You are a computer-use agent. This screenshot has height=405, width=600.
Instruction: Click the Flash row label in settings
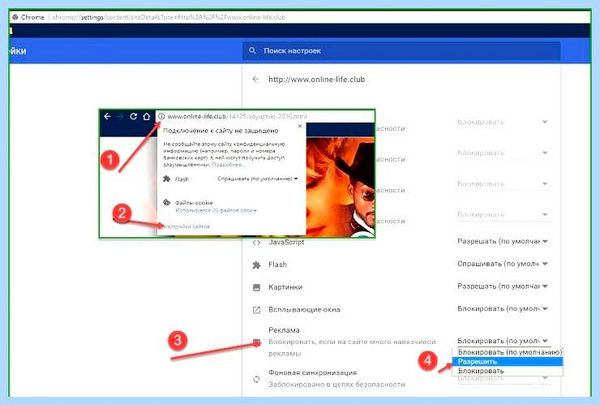[277, 265]
